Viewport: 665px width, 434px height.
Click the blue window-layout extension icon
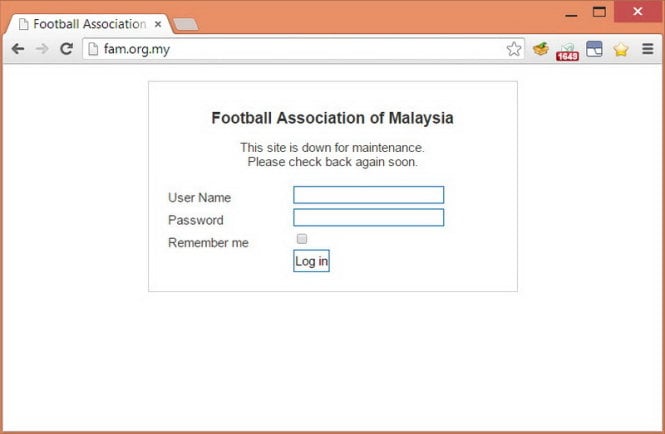click(594, 49)
